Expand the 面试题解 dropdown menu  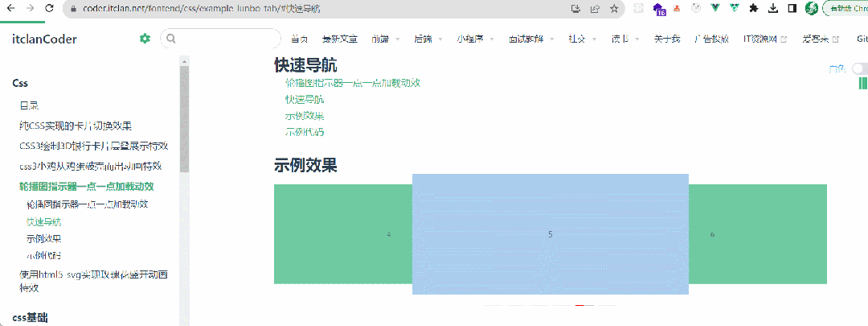(531, 39)
